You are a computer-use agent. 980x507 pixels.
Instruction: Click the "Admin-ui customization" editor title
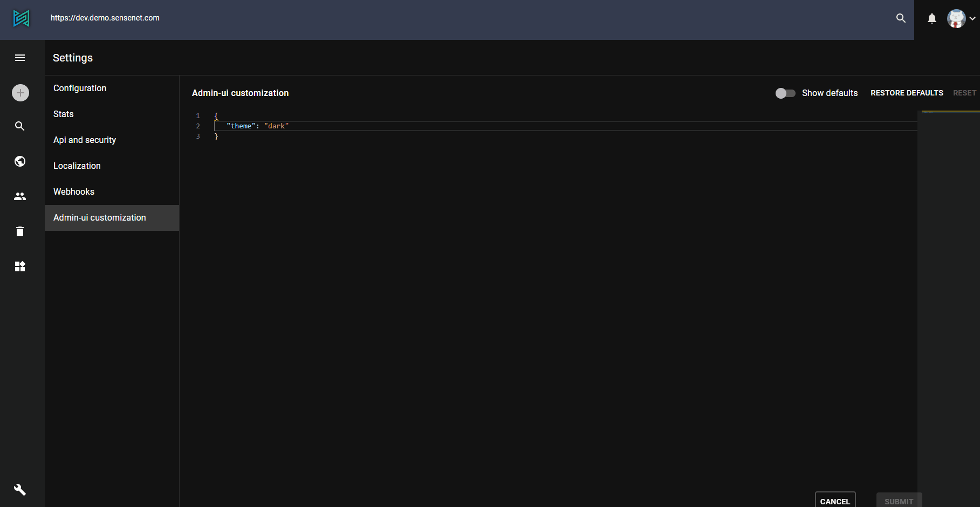point(240,93)
